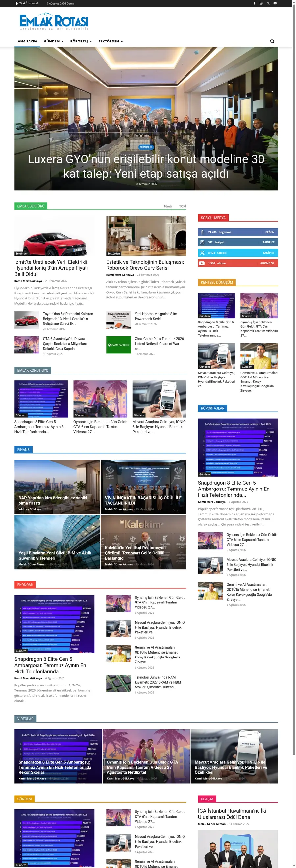Switch to the TOKİ tab
The width and height of the screenshot is (296, 868).
pos(182,206)
